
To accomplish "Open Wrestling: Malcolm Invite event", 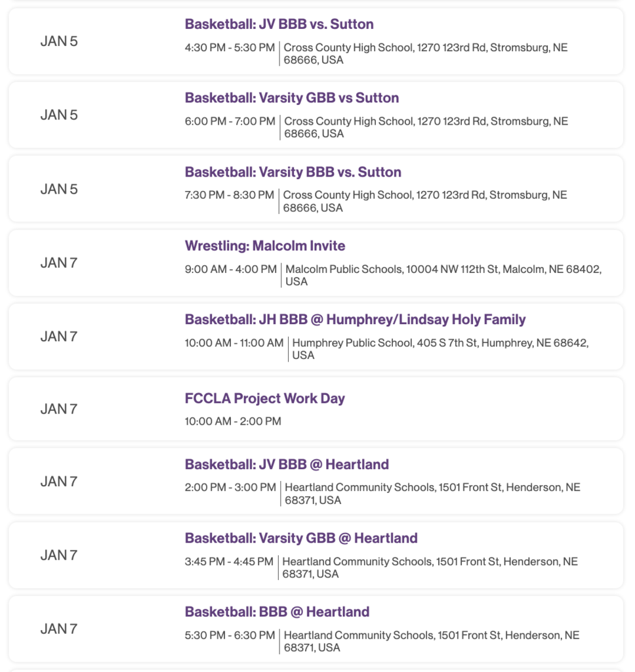I will coord(265,246).
